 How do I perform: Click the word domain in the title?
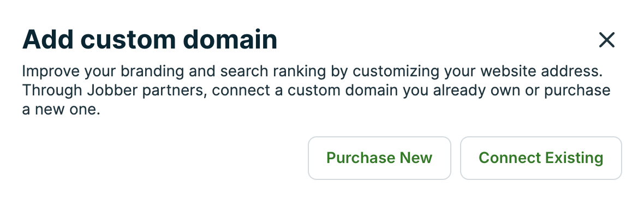(230, 39)
